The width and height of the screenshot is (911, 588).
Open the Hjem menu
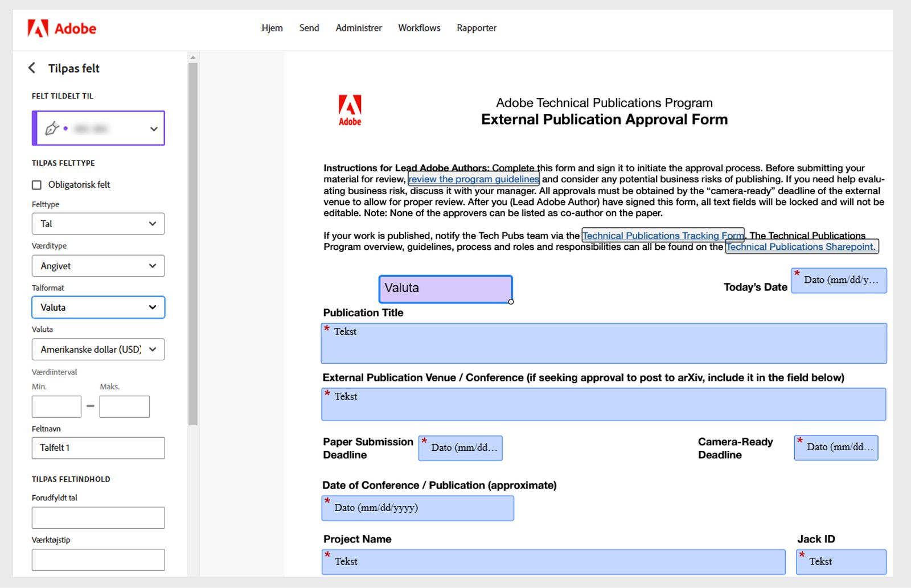point(272,28)
